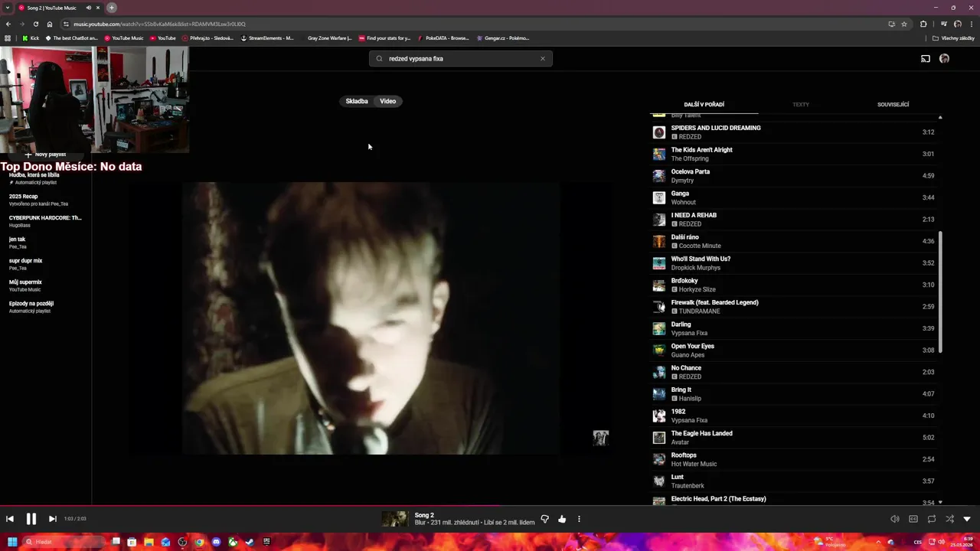Screen dimensions: 980x551
Task: Switch to Skladba mode
Action: point(357,101)
